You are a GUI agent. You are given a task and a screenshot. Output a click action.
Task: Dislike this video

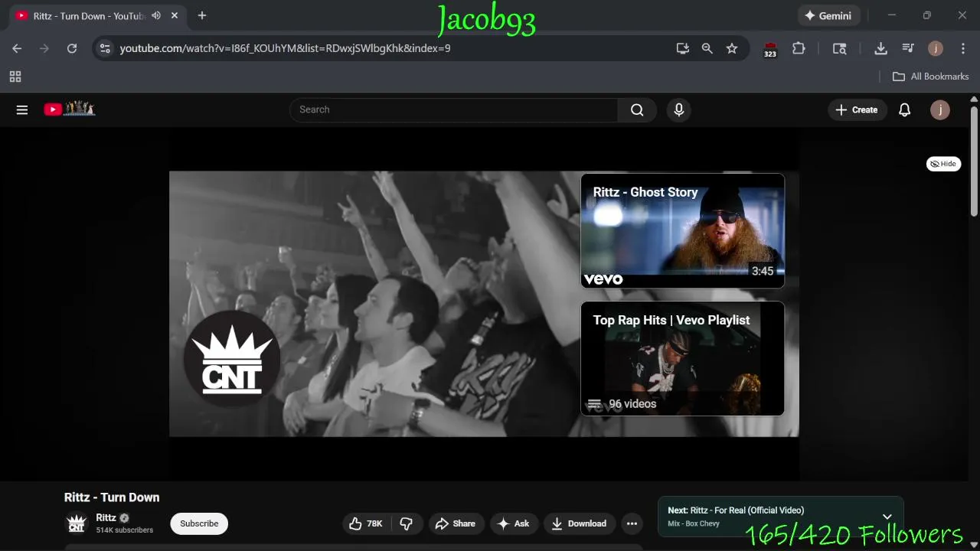pyautogui.click(x=407, y=523)
